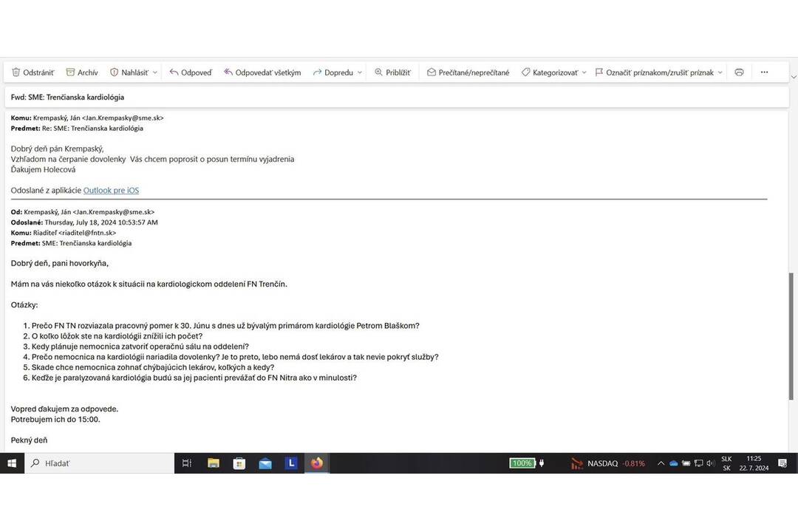Toggle the Označiť príznakom flag
The width and height of the screenshot is (798, 532).
654,72
